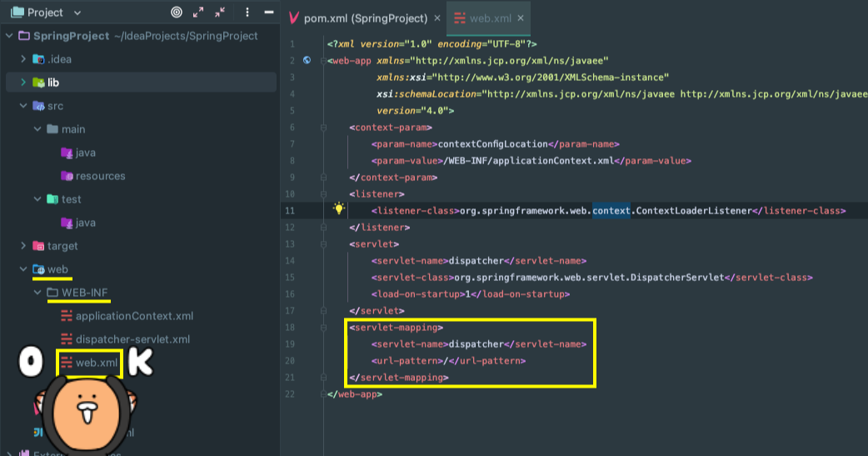
Task: Open Project panel options (three dots)
Action: pos(247,13)
